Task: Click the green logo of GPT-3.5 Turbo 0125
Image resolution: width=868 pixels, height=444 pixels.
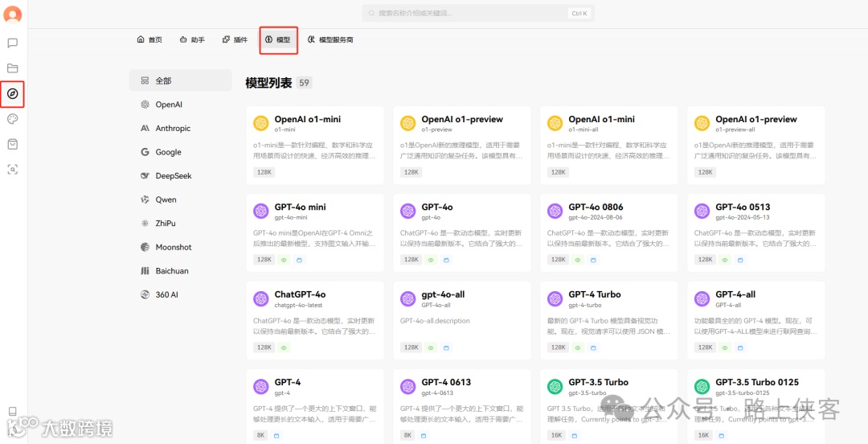Action: tap(702, 386)
